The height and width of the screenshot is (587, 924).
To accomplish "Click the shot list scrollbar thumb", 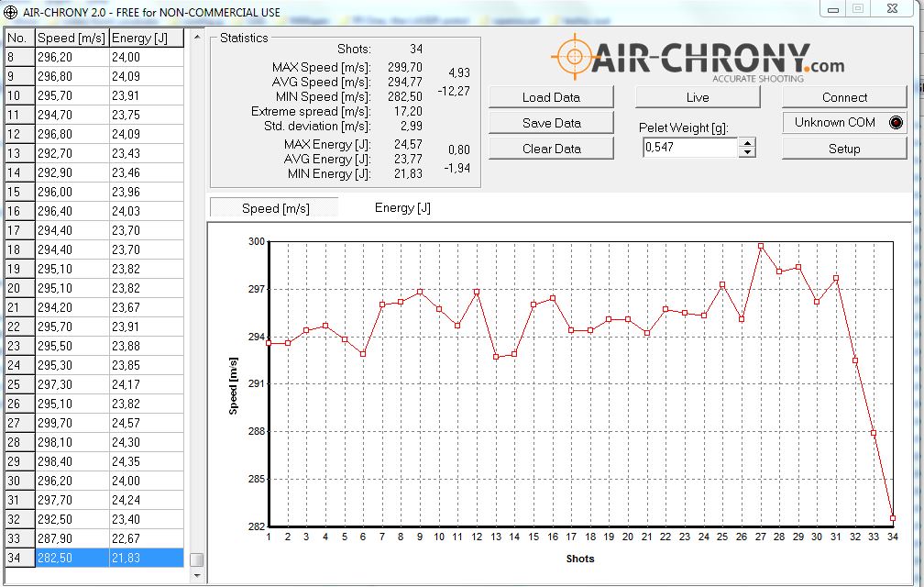I will pyautogui.click(x=197, y=559).
